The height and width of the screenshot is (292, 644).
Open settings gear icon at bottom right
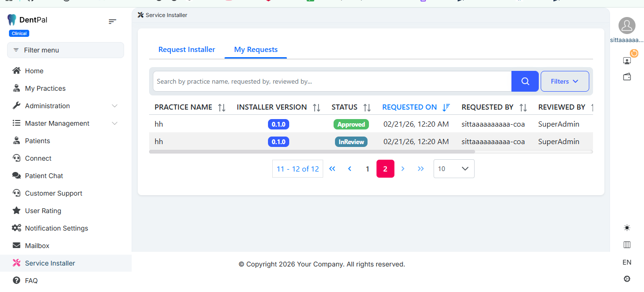coord(627,279)
